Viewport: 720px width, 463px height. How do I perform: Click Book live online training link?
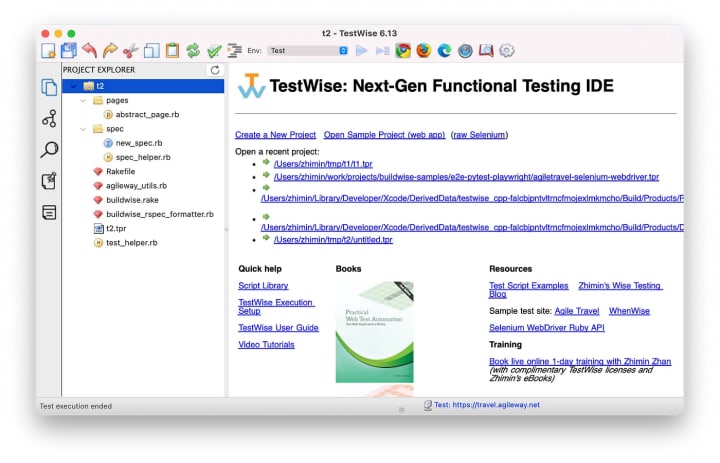tap(580, 362)
